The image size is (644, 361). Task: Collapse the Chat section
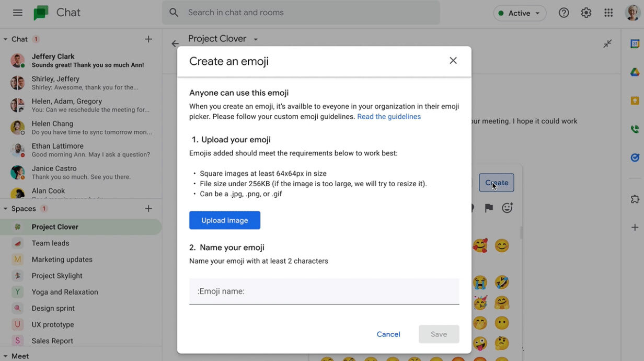[6, 39]
